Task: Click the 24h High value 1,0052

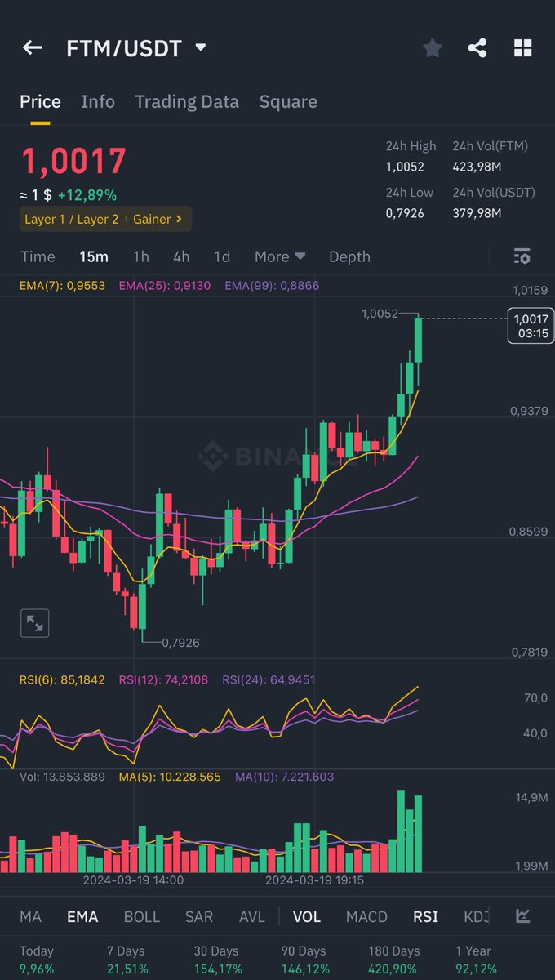Action: click(406, 167)
